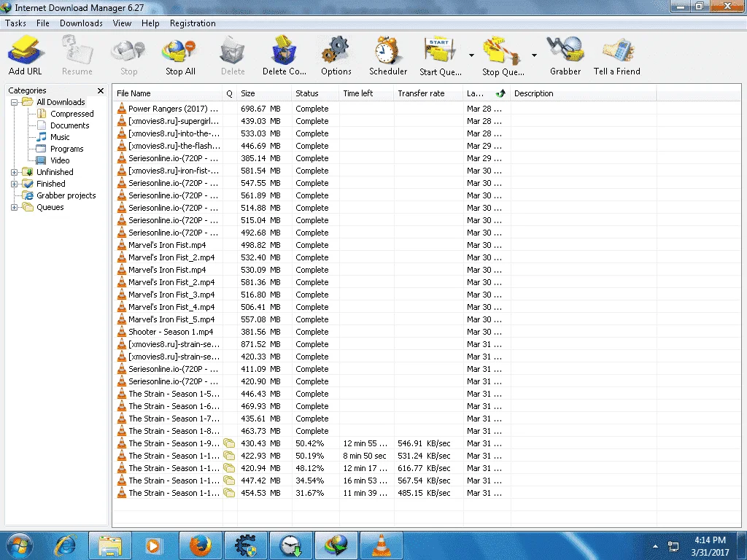Select the Compressed category
This screenshot has height=560, width=747.
(72, 114)
